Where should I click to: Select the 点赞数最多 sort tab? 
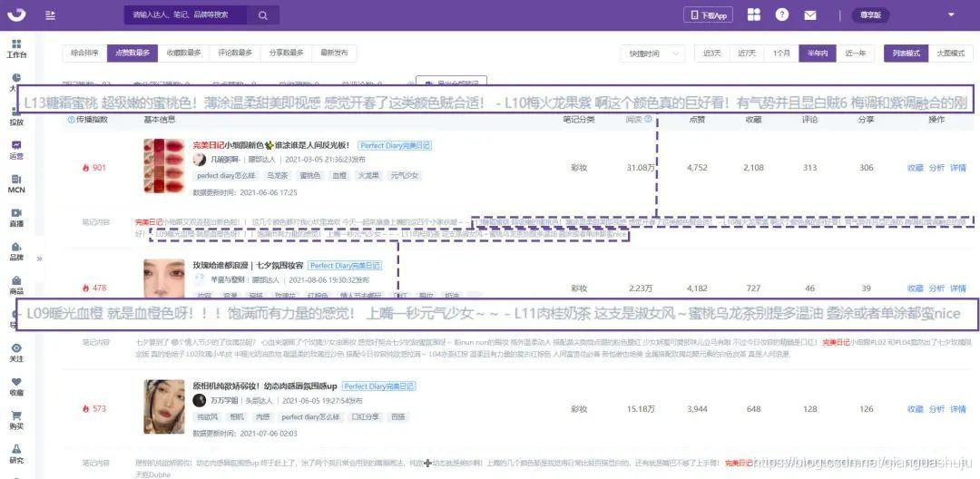132,54
